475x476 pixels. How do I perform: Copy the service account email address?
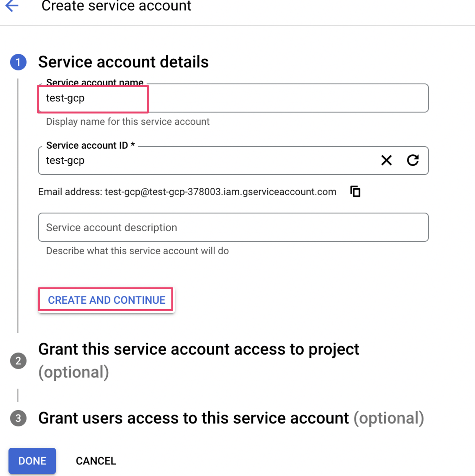pos(355,191)
